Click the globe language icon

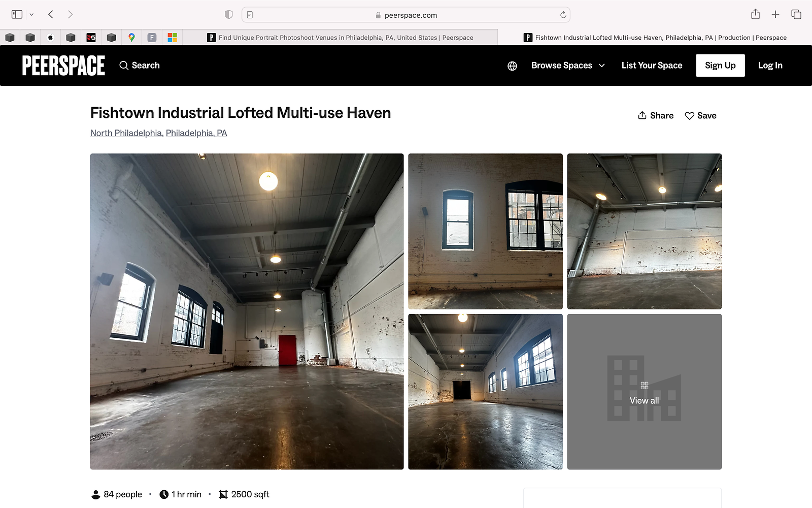click(512, 66)
